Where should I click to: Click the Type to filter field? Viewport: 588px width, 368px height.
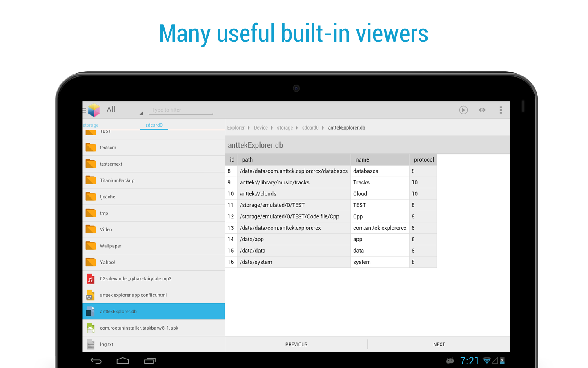coord(180,110)
